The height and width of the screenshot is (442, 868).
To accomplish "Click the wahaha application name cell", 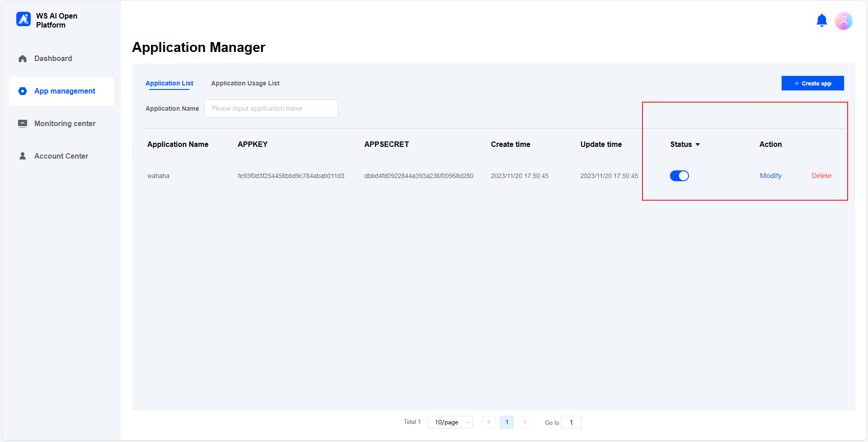I will 158,176.
